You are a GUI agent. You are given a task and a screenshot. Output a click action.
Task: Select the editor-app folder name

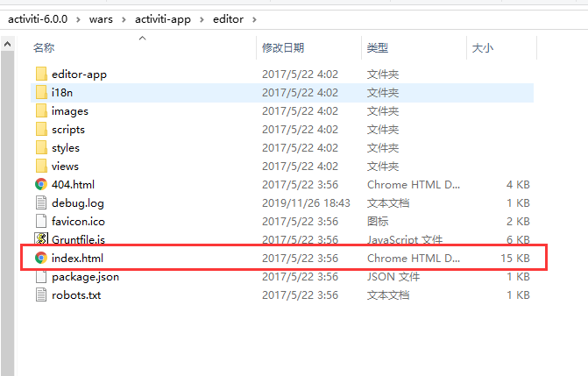[79, 74]
